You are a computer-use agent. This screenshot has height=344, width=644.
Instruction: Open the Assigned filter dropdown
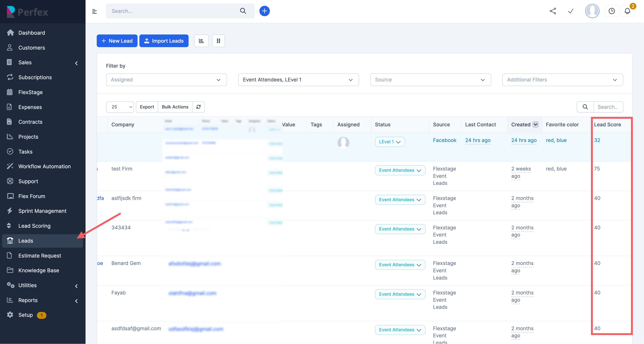(166, 80)
